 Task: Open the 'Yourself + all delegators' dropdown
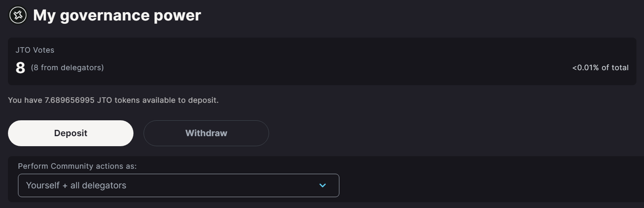point(178,185)
